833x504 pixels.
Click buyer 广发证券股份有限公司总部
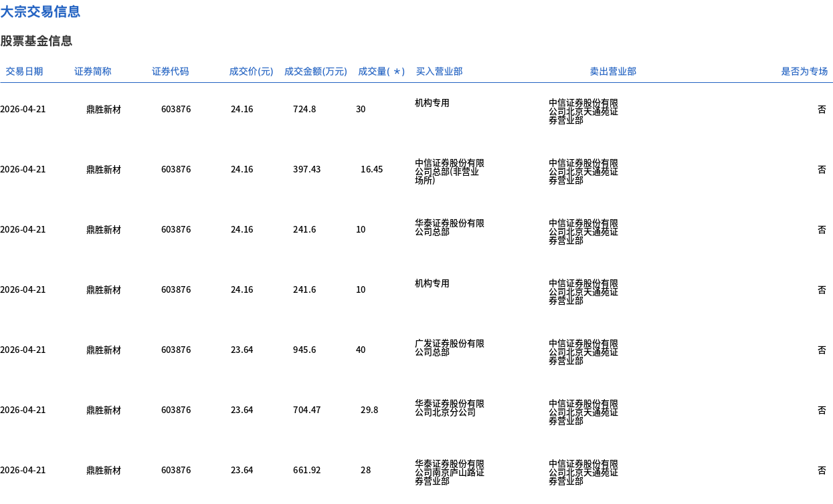pyautogui.click(x=450, y=348)
